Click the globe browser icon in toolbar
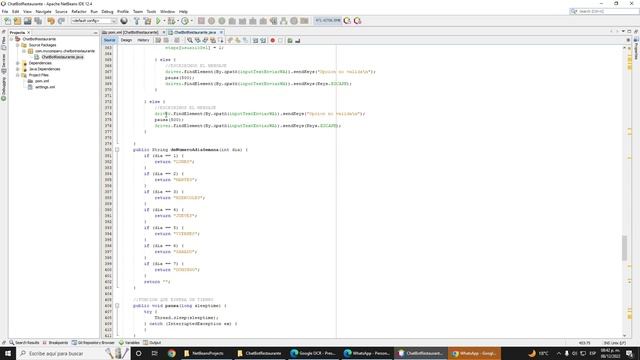Screen dimensions: 640x360 pyautogui.click(x=124, y=21)
